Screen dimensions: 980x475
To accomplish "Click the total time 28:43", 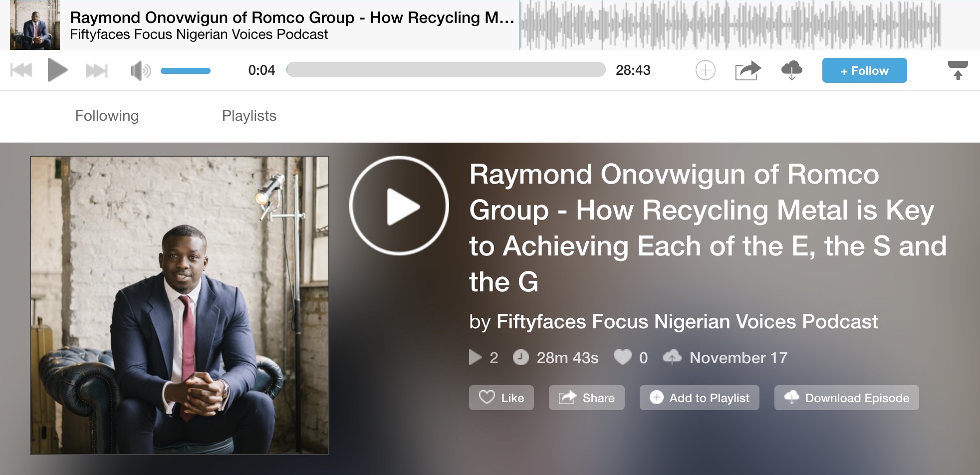I will [x=633, y=70].
